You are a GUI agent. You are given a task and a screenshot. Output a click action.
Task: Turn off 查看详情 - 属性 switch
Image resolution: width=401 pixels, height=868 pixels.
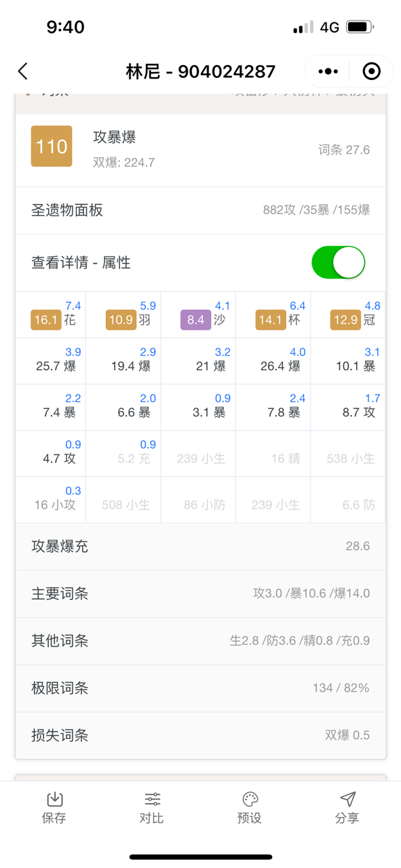(339, 262)
